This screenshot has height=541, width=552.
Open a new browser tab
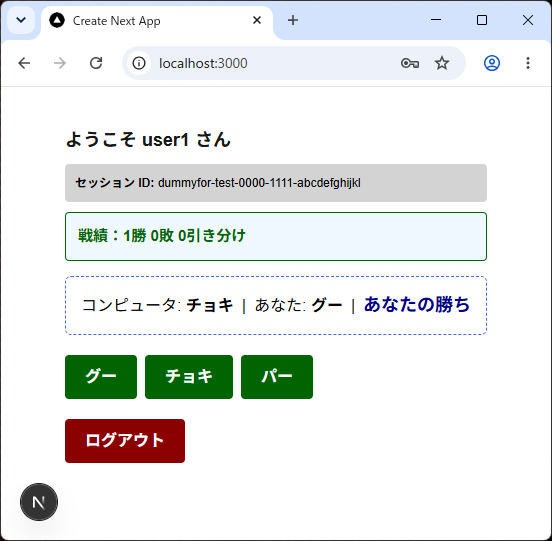(293, 20)
